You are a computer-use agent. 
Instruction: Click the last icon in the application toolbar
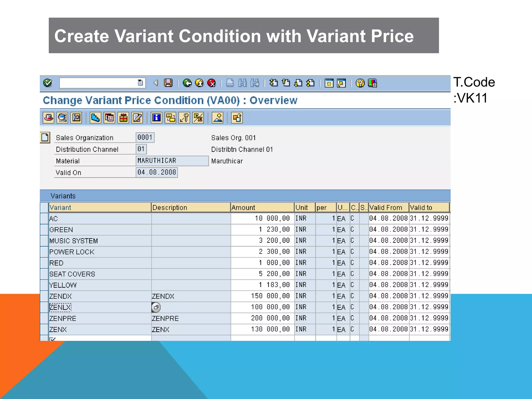pos(237,118)
